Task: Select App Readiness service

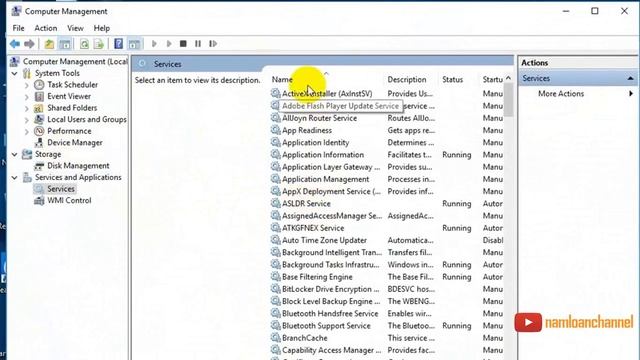Action: click(x=307, y=130)
